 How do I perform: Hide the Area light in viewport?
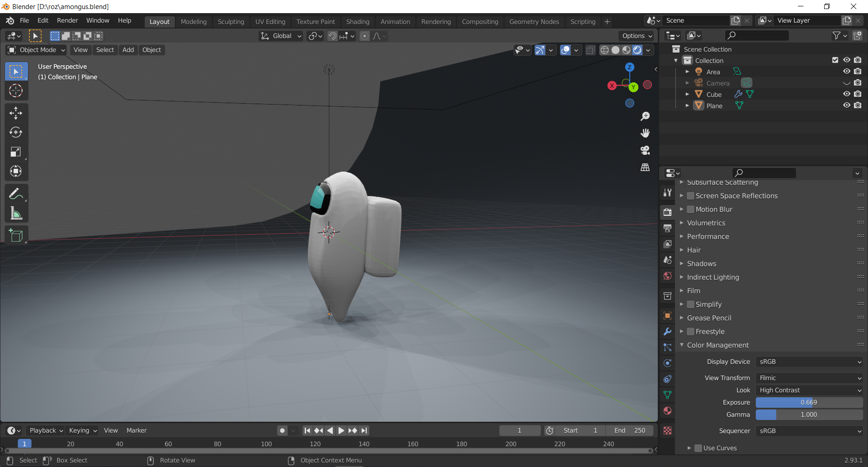click(847, 71)
